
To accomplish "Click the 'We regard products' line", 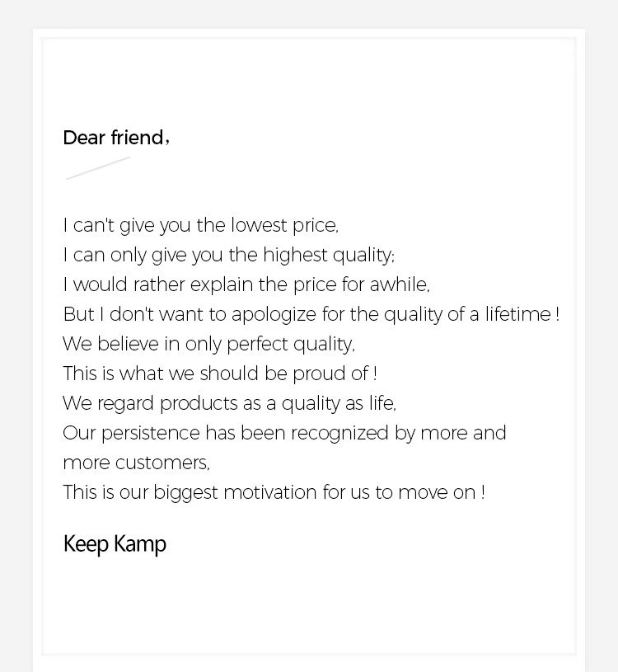I will pos(229,404).
